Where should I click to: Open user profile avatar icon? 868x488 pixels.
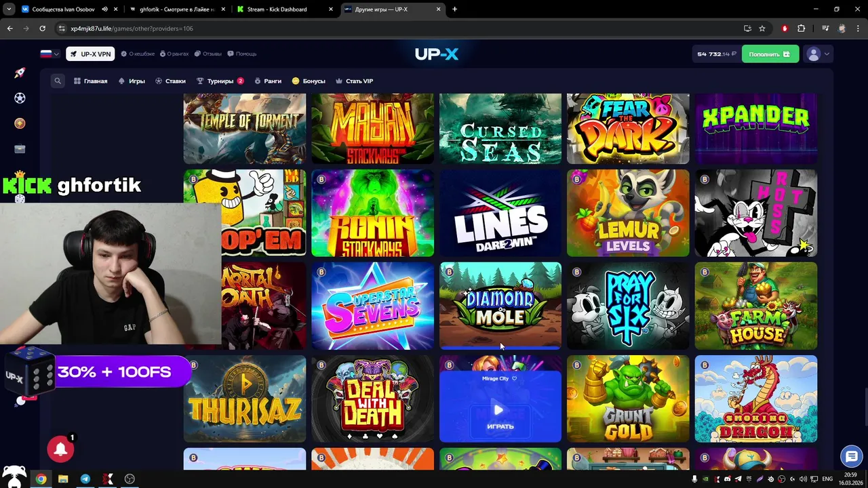point(814,54)
